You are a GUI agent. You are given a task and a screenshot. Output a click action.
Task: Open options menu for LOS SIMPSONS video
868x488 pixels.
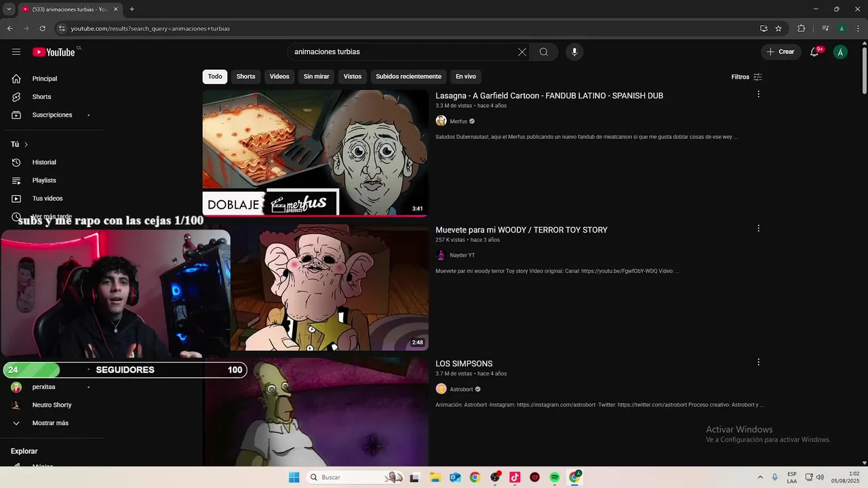(x=758, y=362)
